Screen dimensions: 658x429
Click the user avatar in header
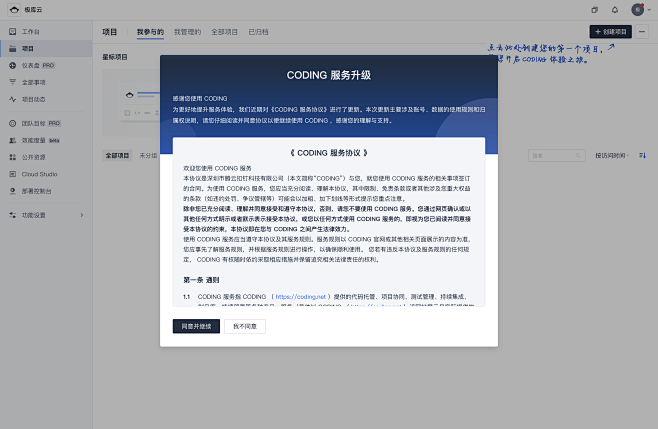click(x=638, y=10)
